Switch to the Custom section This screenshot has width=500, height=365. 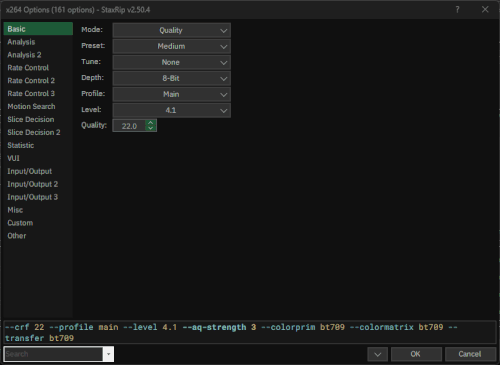(38, 223)
